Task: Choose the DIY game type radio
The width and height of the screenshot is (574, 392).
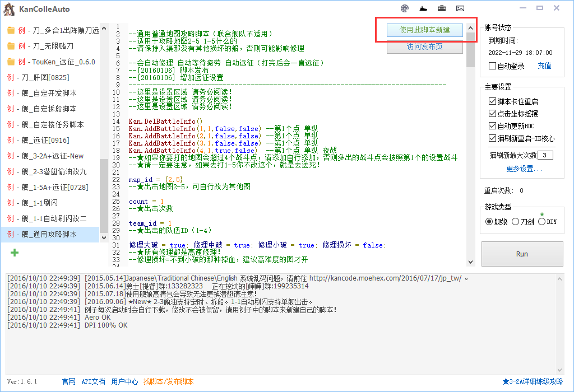Action: click(541, 222)
